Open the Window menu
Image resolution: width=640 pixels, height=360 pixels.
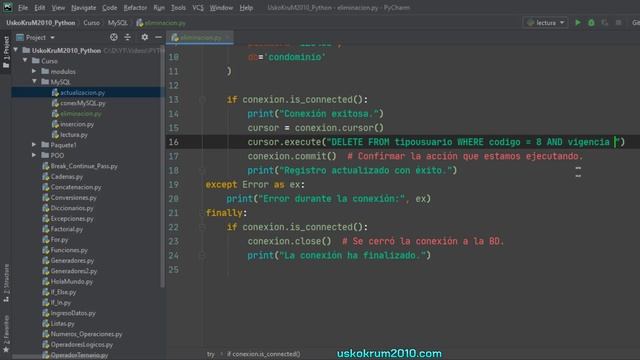coord(221,8)
